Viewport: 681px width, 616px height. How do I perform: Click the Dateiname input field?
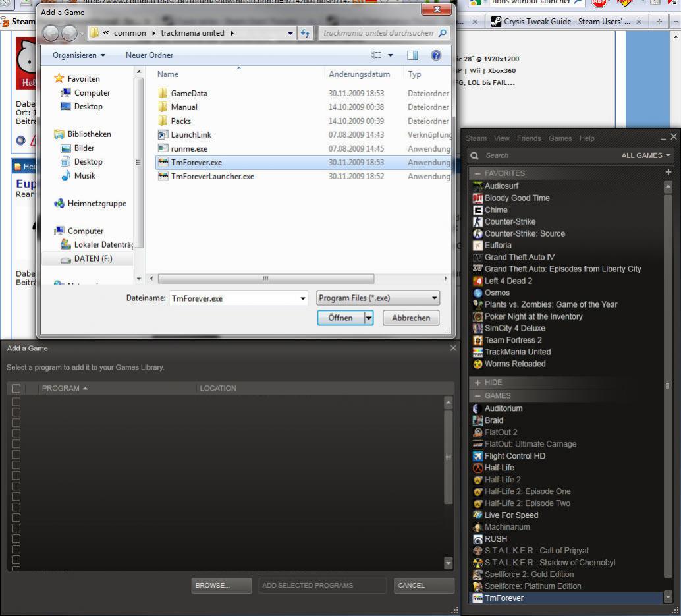tap(238, 298)
